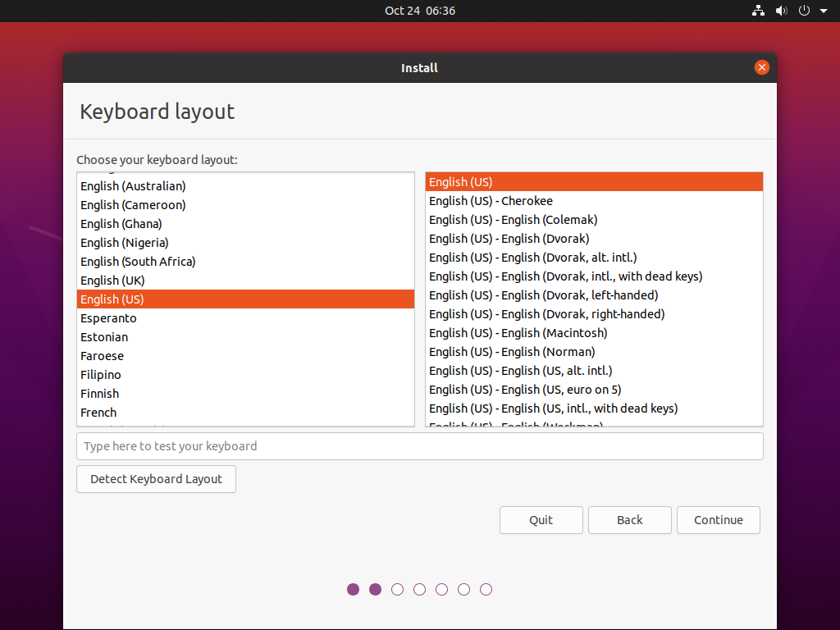840x630 pixels.
Task: Click the left layout list scrollbar
Action: (x=410, y=299)
